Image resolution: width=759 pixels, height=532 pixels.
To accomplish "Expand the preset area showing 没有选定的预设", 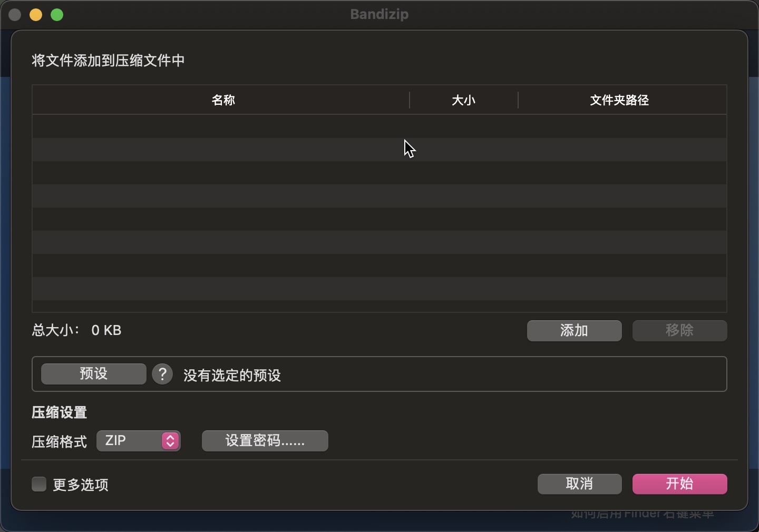I will [x=232, y=375].
